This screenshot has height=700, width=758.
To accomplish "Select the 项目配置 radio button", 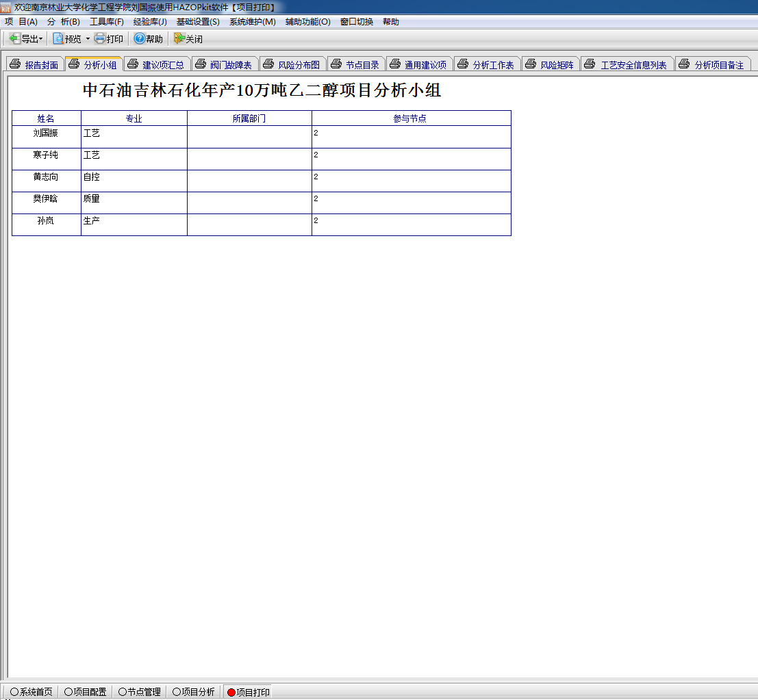I will pos(68,692).
